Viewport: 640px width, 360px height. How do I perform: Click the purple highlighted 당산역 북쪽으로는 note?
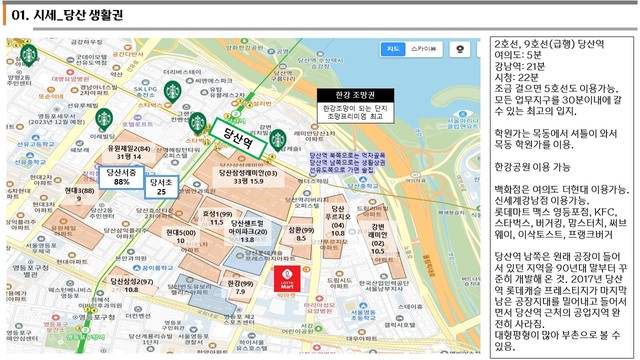(x=348, y=162)
